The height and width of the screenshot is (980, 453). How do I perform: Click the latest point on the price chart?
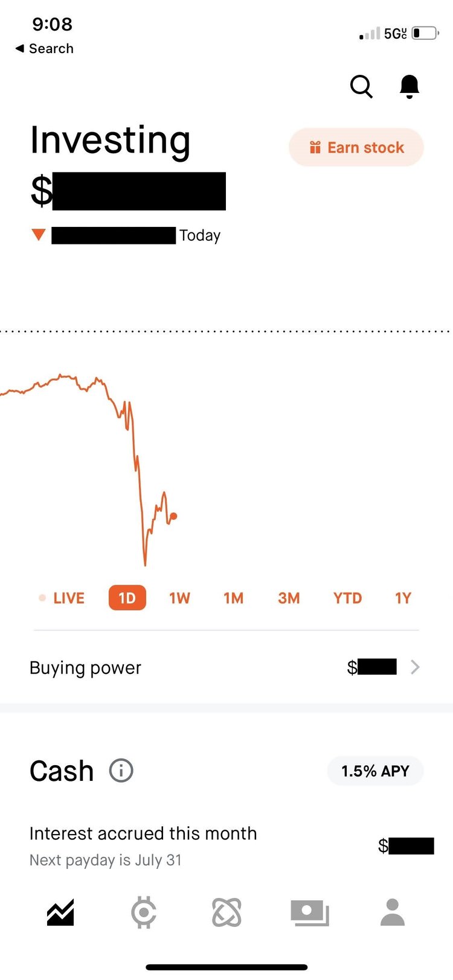tap(174, 517)
